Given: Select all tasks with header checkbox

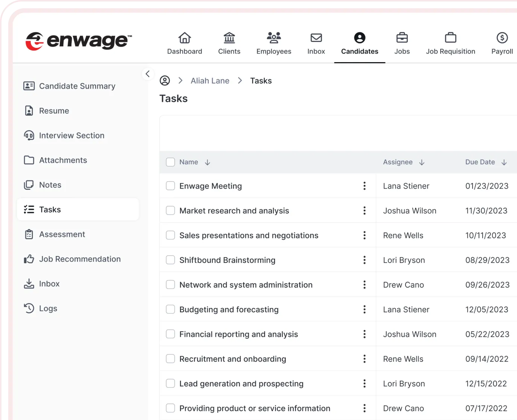Looking at the screenshot, I should click(x=171, y=162).
